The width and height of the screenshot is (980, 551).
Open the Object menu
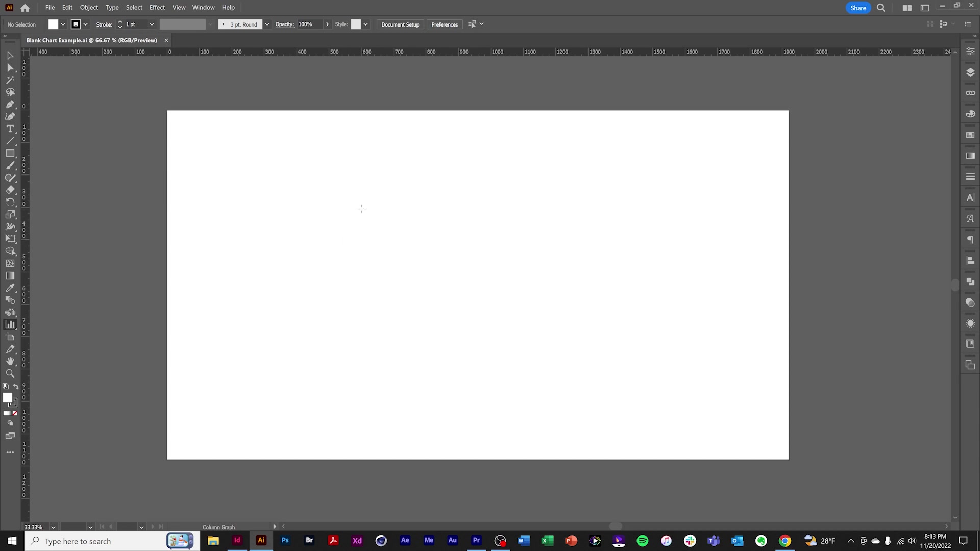[89, 7]
